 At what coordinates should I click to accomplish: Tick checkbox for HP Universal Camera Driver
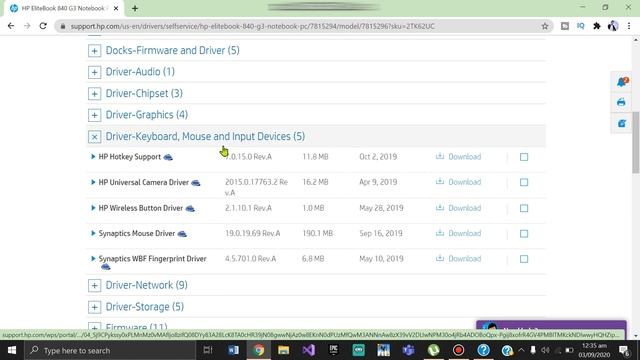[524, 182]
